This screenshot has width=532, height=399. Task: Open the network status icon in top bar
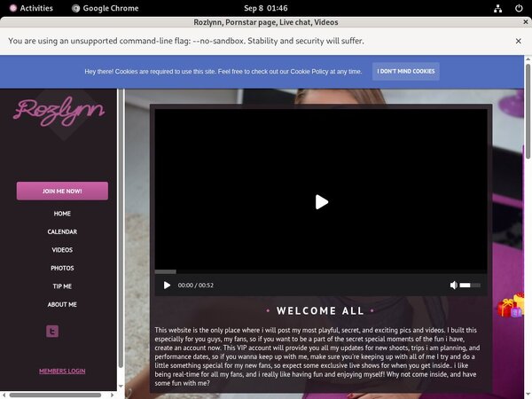(x=498, y=8)
